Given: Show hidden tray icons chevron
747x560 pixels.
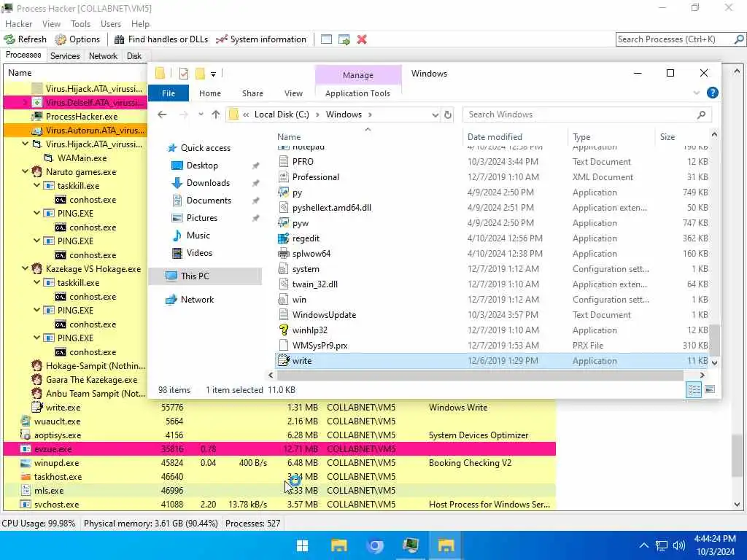Looking at the screenshot, I should [x=643, y=545].
